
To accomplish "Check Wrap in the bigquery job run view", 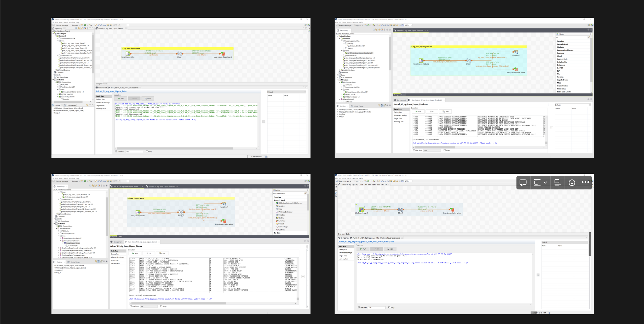I will pos(389,308).
